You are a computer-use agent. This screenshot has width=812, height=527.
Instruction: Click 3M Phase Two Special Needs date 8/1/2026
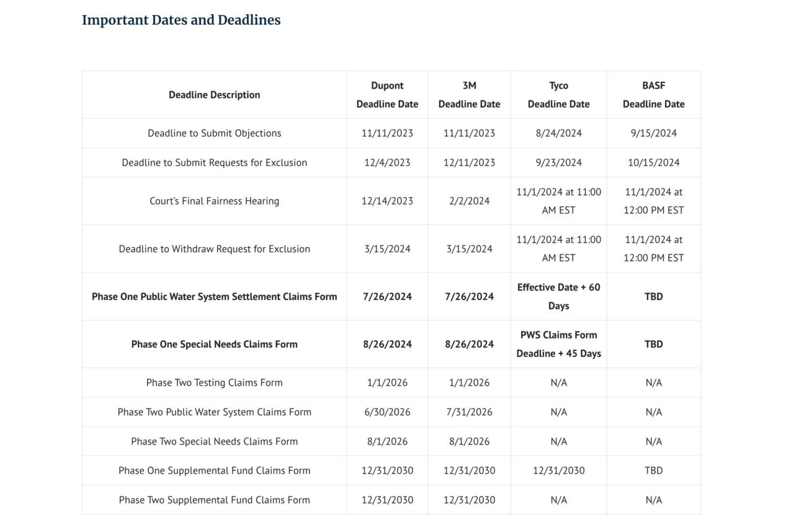(x=469, y=441)
